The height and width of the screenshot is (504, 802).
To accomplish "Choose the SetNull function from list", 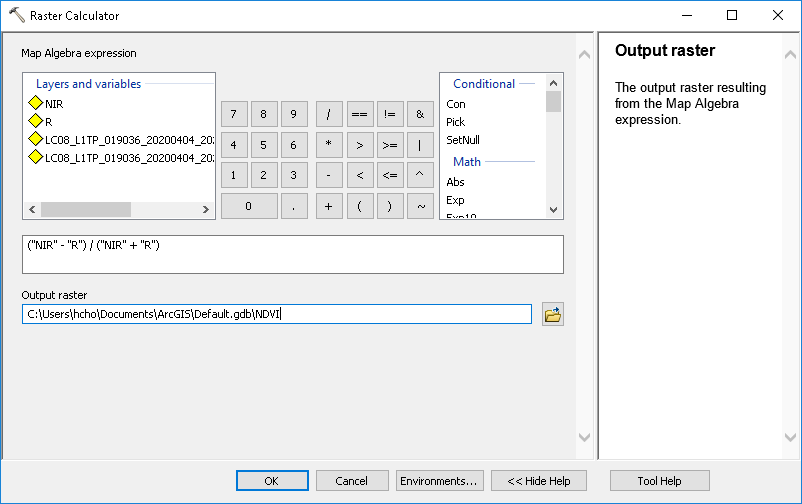I will [463, 140].
